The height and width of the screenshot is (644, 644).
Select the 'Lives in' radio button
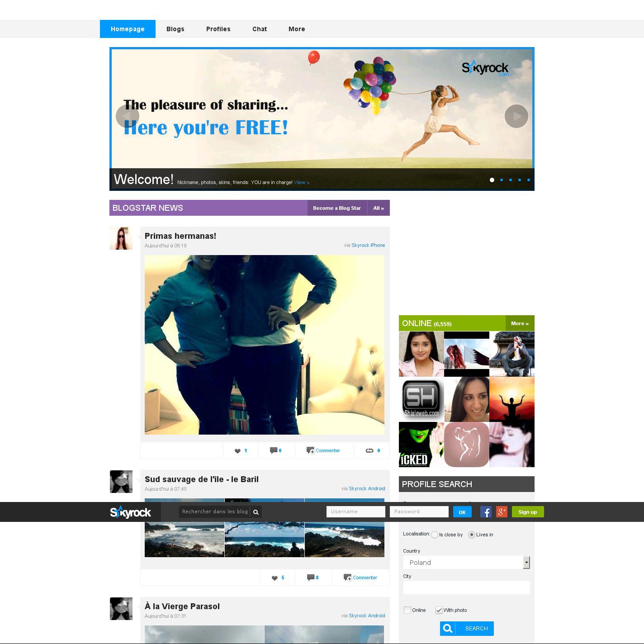point(472,535)
